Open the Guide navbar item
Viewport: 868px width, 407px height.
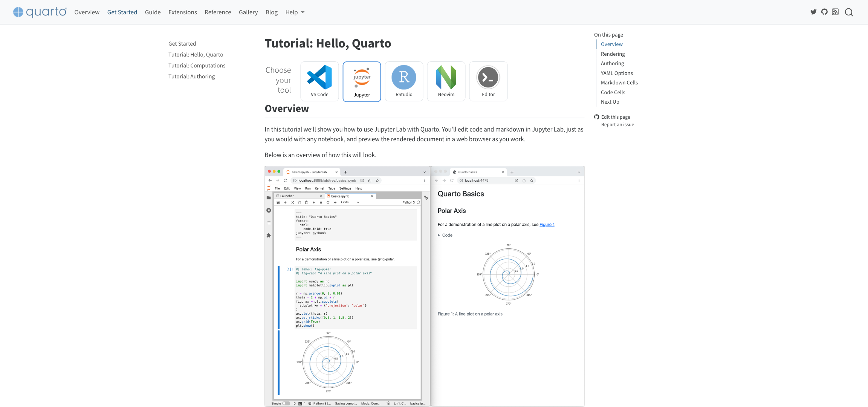(x=153, y=12)
